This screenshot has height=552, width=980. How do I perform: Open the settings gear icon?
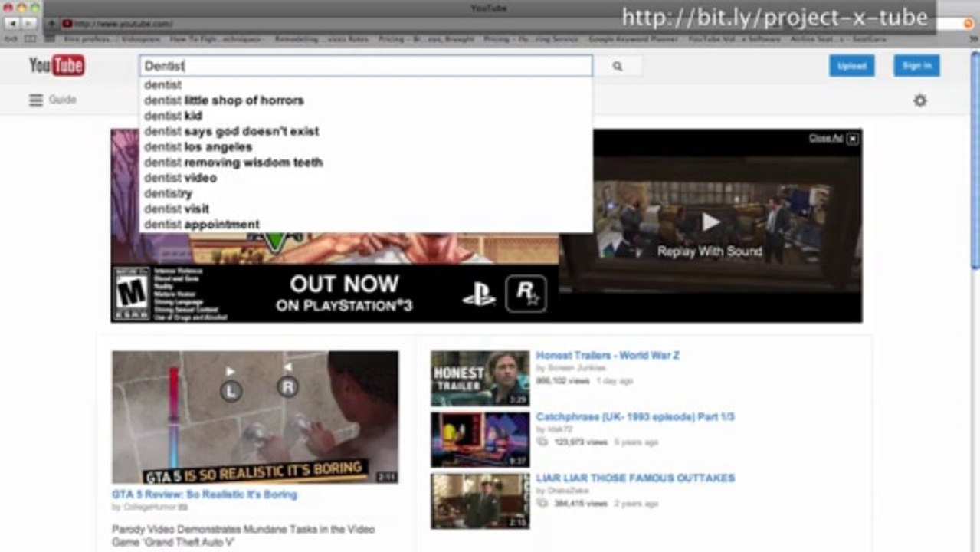tap(920, 100)
